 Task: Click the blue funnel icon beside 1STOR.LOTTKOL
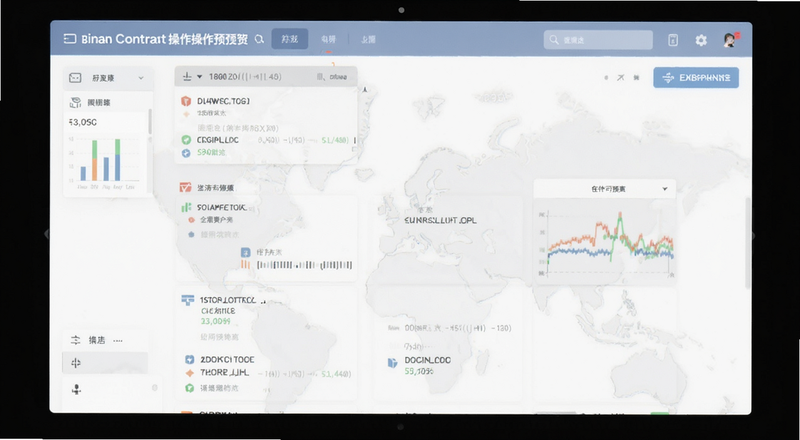(x=187, y=300)
